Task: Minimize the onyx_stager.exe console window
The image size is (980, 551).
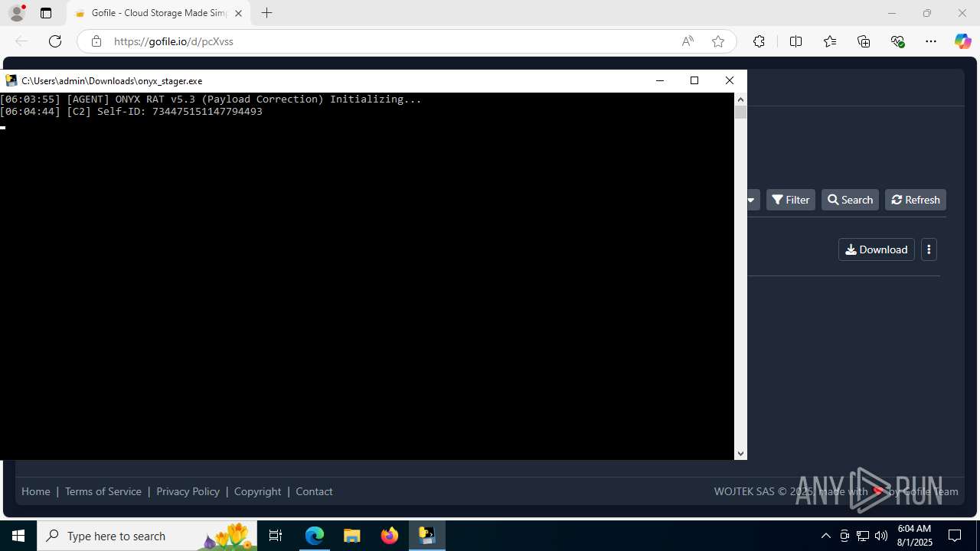Action: (x=660, y=80)
